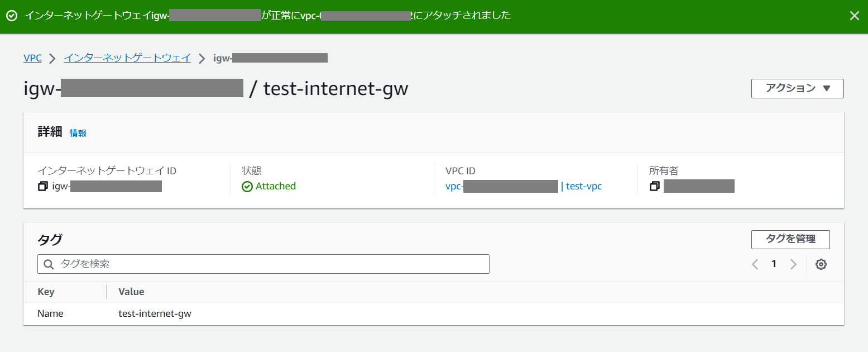The height and width of the screenshot is (352, 868).
Task: Go to previous tags page
Action: coord(755,264)
